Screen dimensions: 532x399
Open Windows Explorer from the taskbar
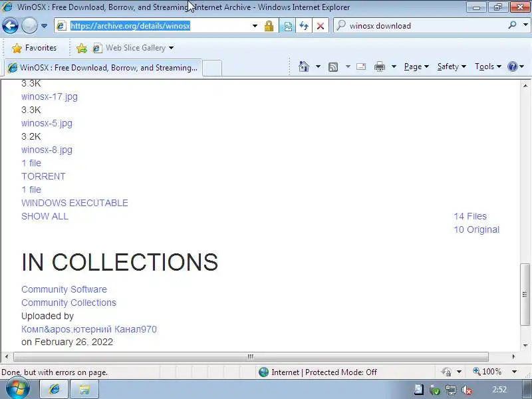click(x=85, y=389)
